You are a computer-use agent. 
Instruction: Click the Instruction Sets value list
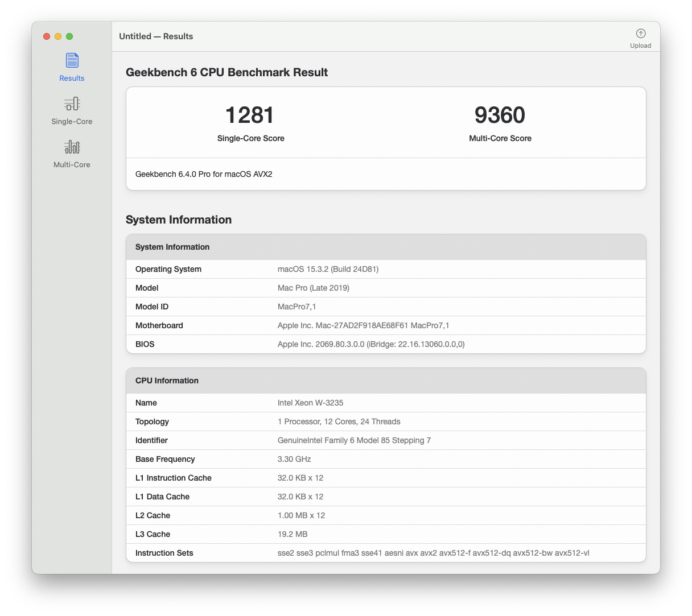pyautogui.click(x=433, y=553)
